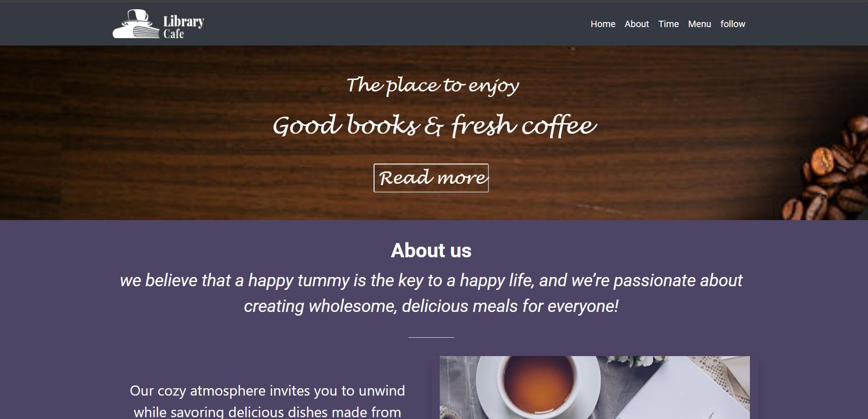The height and width of the screenshot is (419, 868).
Task: Open the About navigation link
Action: click(636, 24)
